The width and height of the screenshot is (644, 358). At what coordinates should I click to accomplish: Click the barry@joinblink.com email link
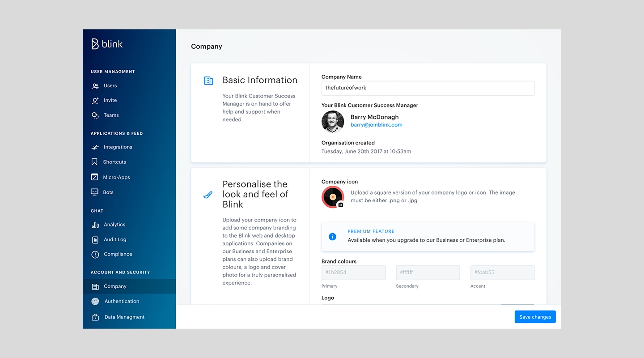pyautogui.click(x=377, y=125)
